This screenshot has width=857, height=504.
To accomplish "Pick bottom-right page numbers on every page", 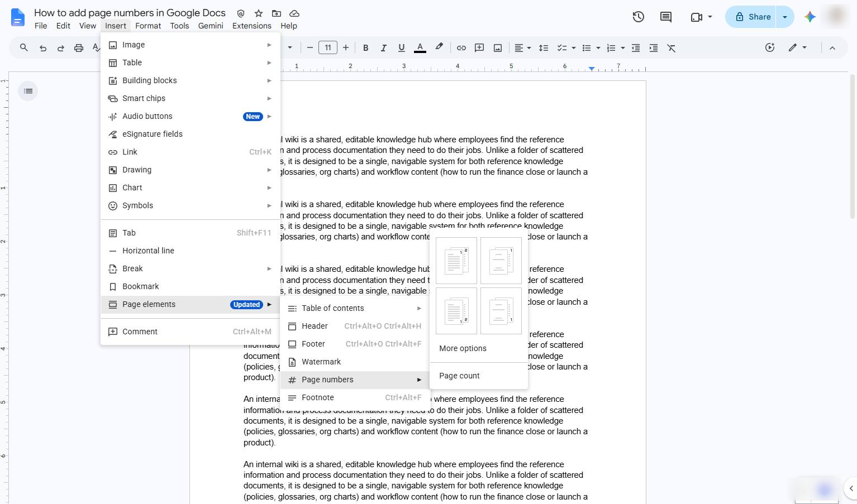I will tap(456, 311).
